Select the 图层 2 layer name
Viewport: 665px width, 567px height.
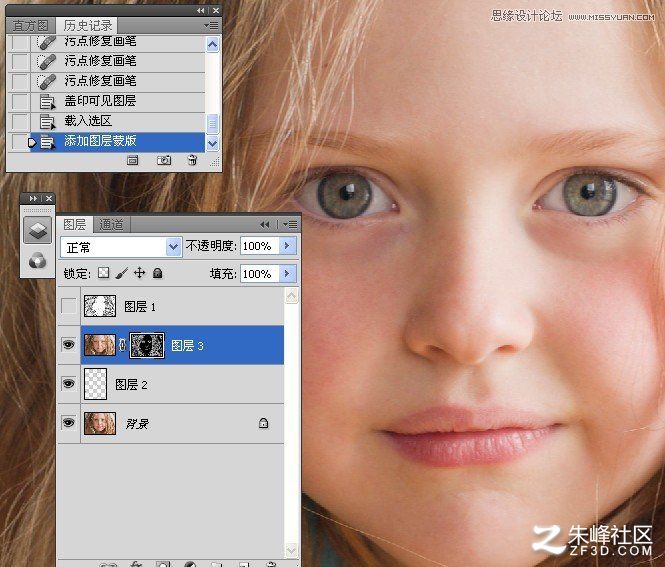(131, 385)
